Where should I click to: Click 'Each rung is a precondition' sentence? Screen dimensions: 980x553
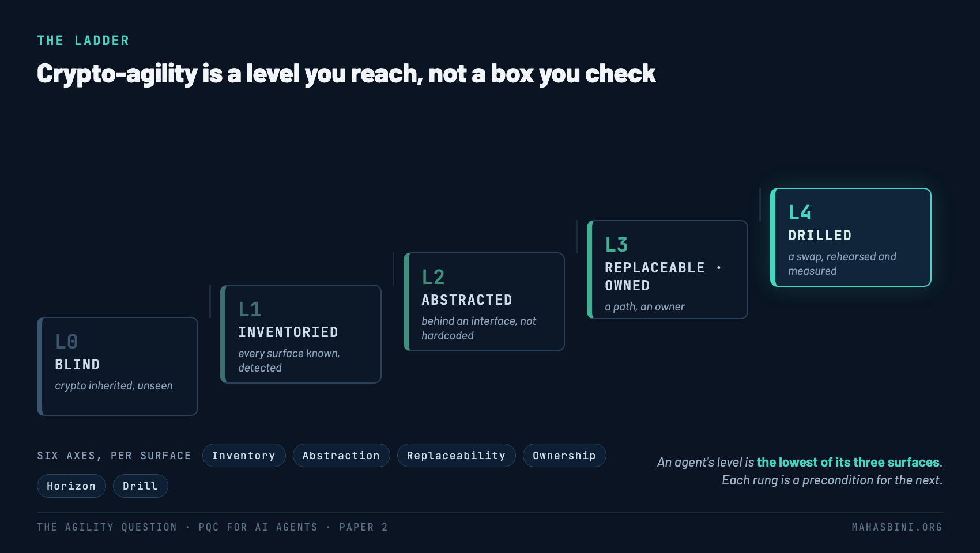pyautogui.click(x=832, y=480)
